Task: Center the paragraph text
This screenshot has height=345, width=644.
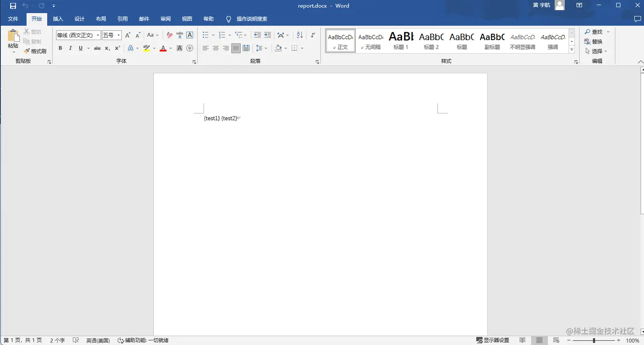Action: 216,48
